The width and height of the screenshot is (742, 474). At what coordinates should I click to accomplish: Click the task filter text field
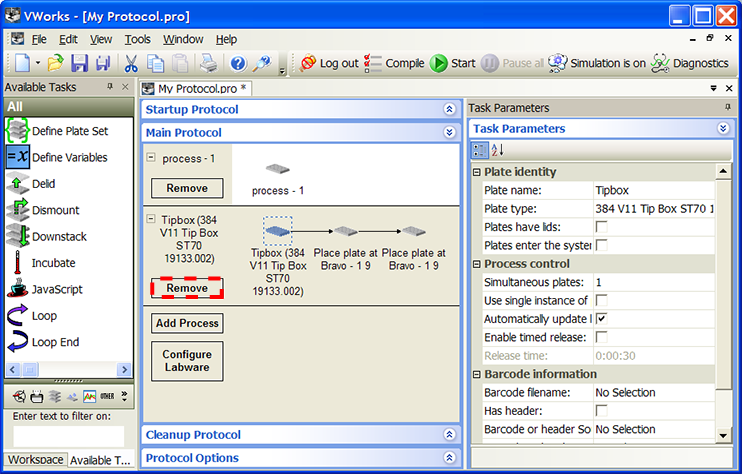pyautogui.click(x=68, y=436)
